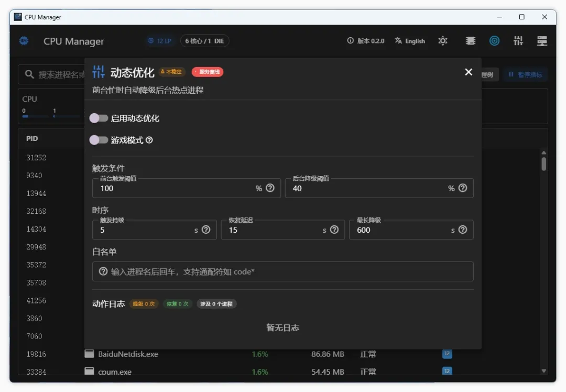The width and height of the screenshot is (566, 392).
Task: Turn on the 游戏模式 switch
Action: tap(99, 140)
